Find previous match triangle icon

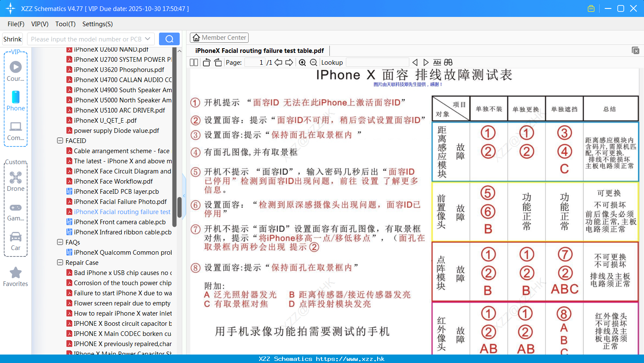415,62
